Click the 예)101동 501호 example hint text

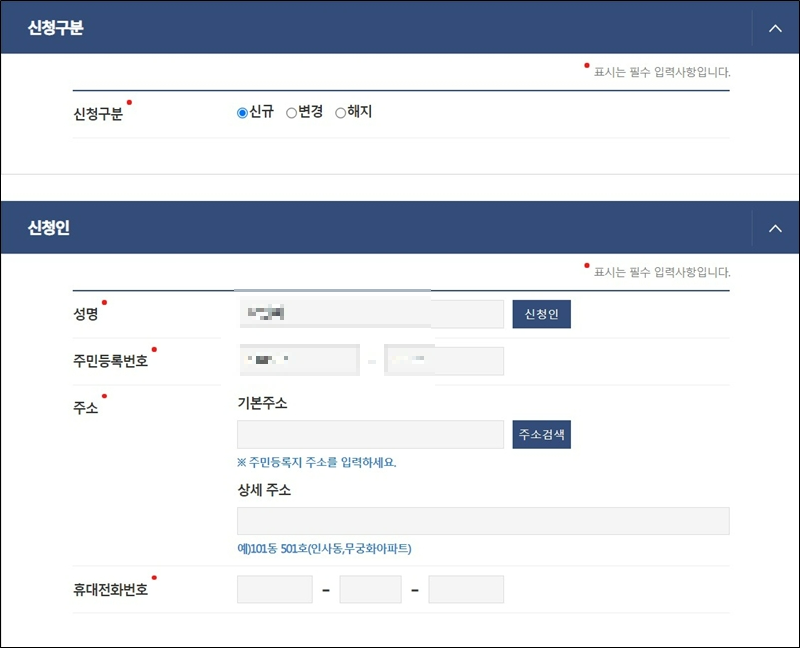coord(320,547)
